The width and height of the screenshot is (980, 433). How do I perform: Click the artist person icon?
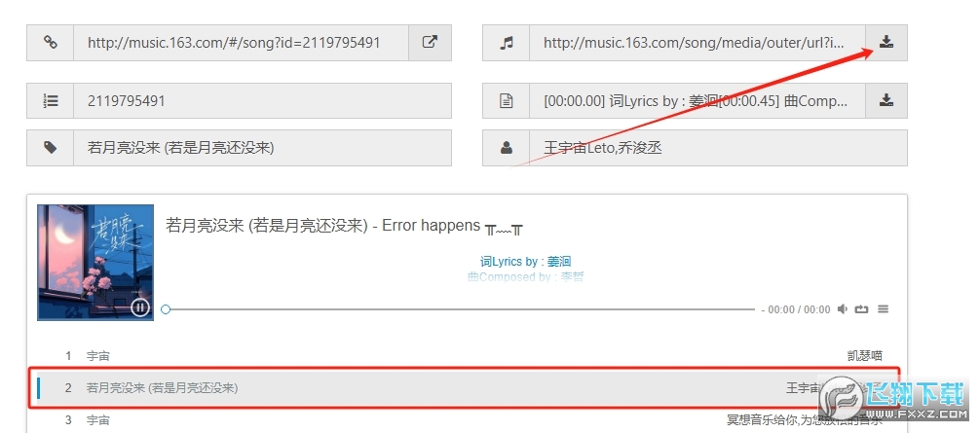point(507,148)
